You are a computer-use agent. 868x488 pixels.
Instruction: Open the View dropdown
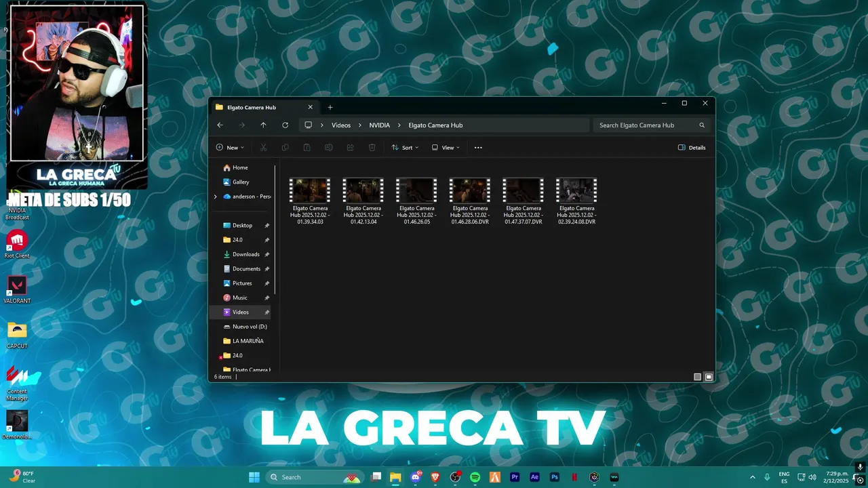pos(446,148)
